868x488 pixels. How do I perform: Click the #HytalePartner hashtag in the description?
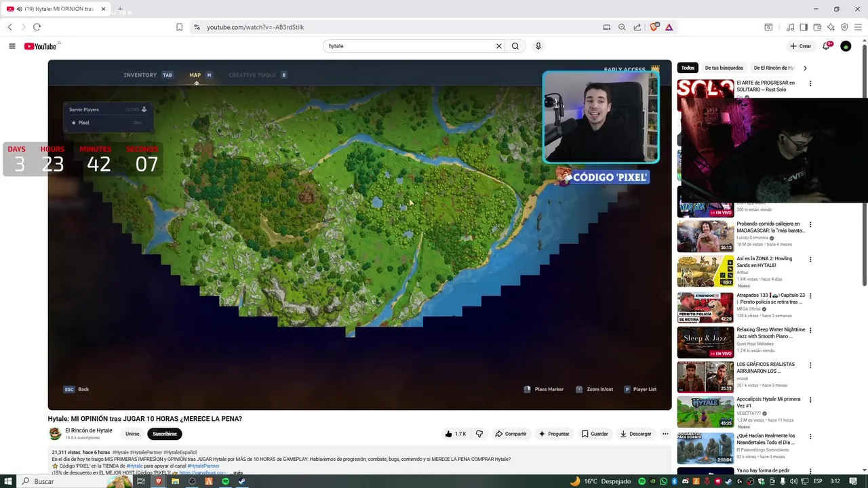(x=203, y=466)
